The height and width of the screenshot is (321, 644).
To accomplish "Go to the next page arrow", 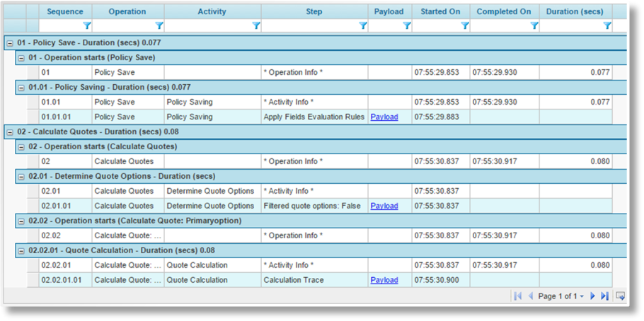I will tap(593, 296).
